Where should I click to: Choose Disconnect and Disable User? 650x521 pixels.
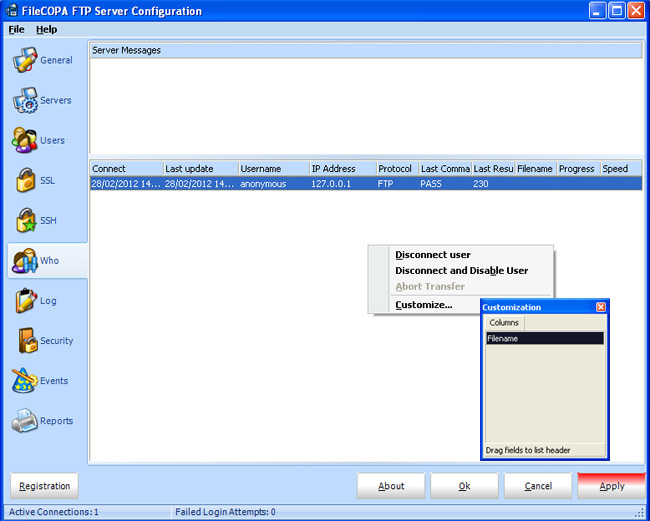[461, 271]
